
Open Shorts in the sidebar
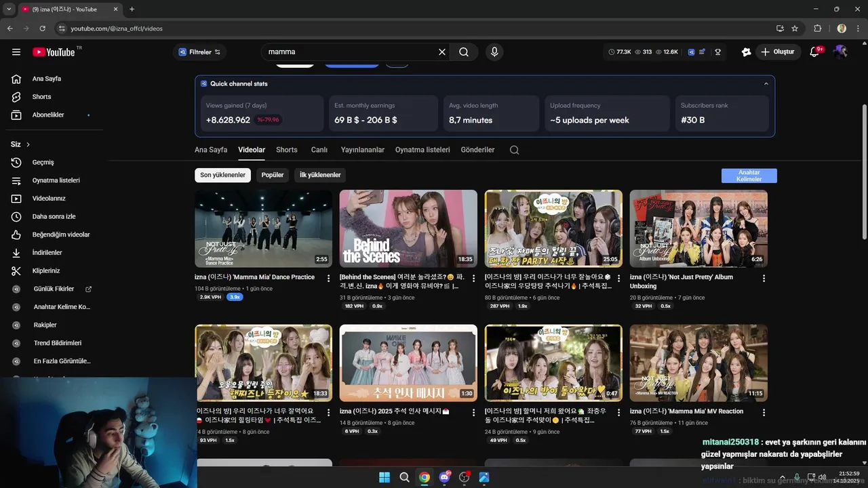tap(41, 97)
